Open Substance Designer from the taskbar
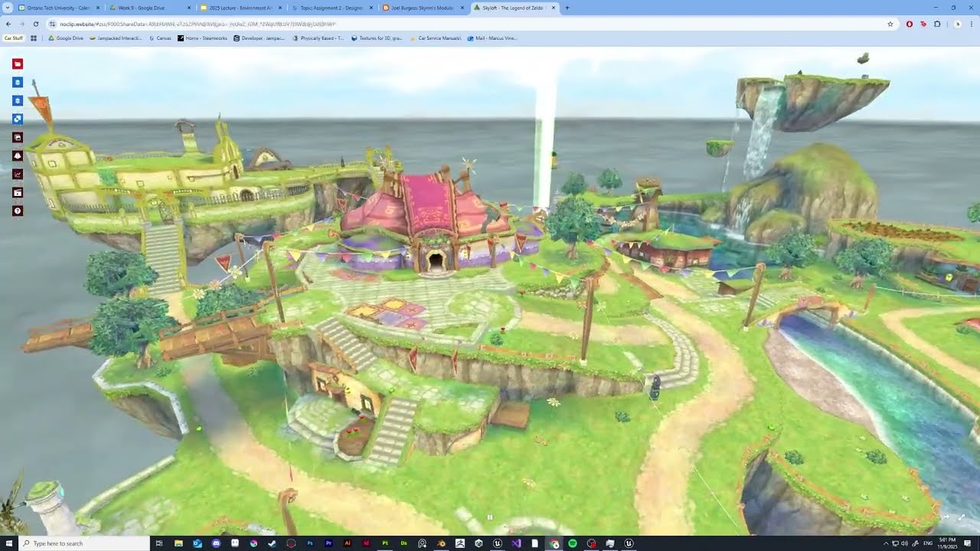The height and width of the screenshot is (551, 980). (x=403, y=543)
